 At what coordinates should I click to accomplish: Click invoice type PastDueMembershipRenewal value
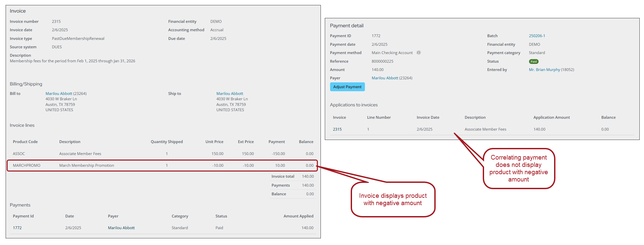pos(78,39)
